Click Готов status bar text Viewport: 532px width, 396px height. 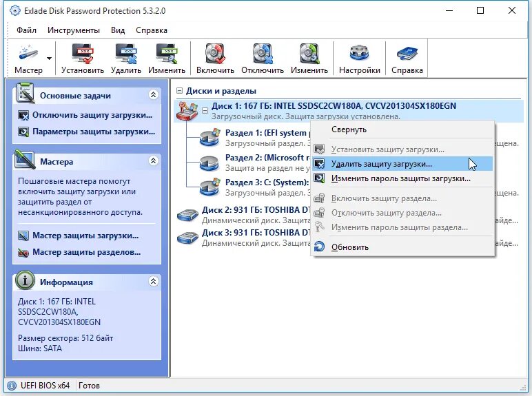point(89,386)
